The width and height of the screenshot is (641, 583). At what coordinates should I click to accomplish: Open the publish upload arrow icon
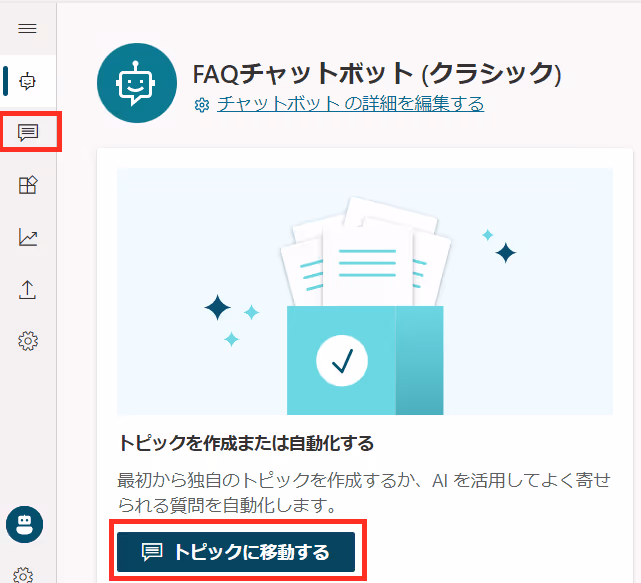[x=27, y=289]
